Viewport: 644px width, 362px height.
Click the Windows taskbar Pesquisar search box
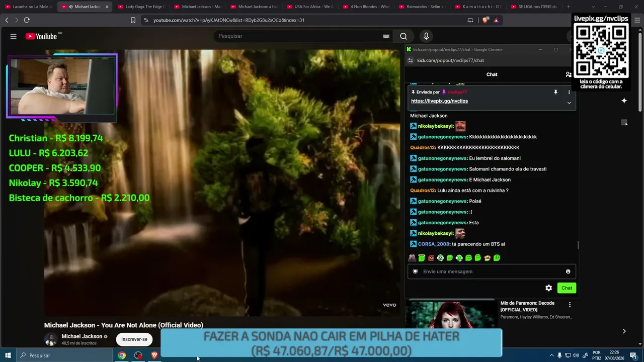[x=64, y=355]
